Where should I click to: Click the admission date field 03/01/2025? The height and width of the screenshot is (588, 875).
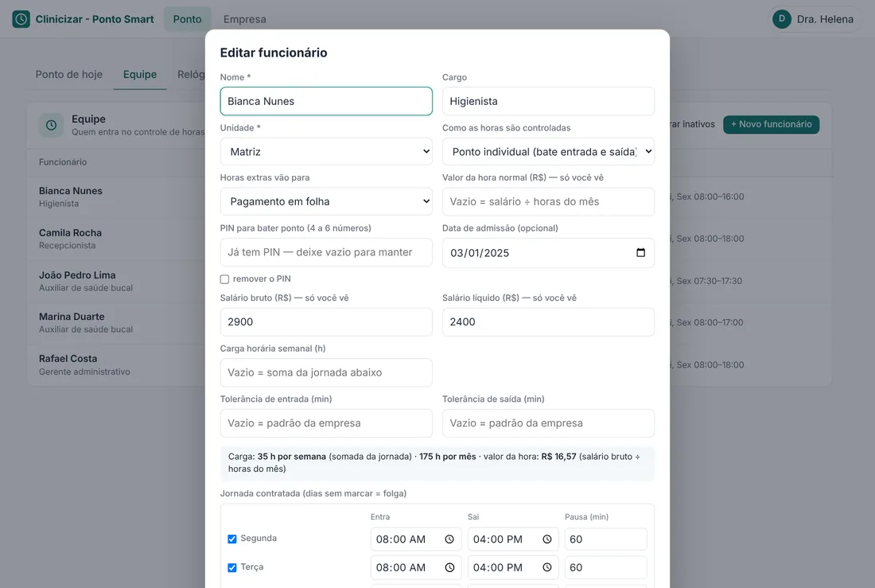548,252
